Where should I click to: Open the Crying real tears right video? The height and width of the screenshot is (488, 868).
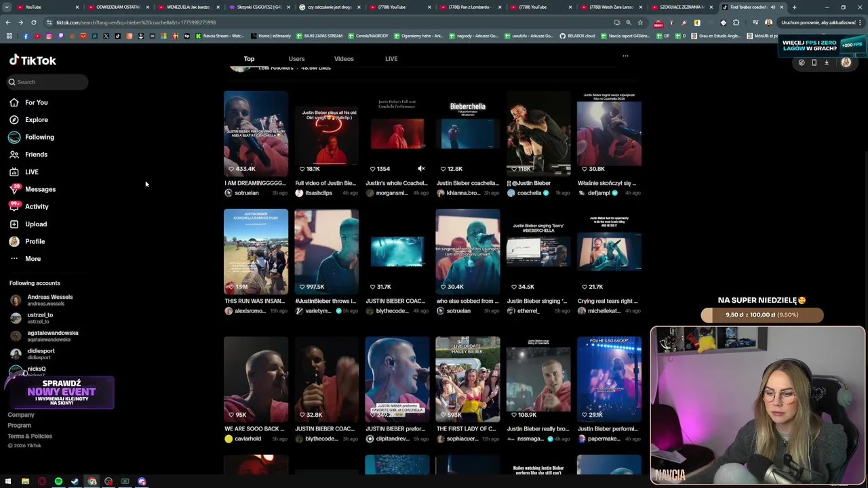point(609,251)
